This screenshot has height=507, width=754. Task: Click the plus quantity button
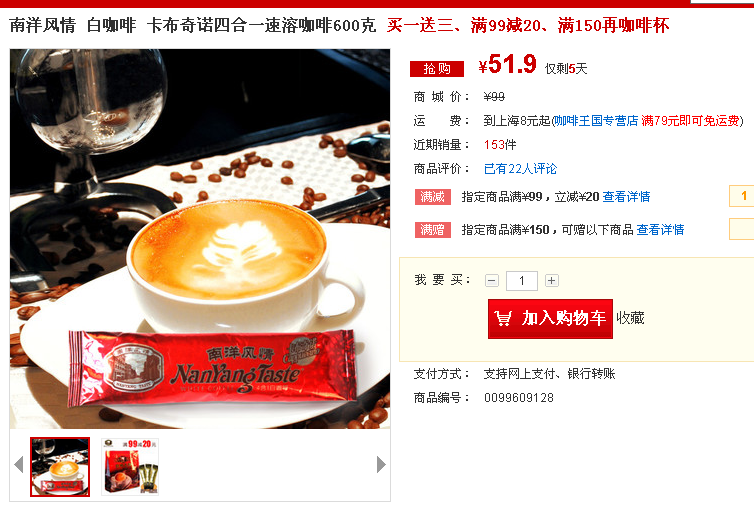click(x=552, y=280)
